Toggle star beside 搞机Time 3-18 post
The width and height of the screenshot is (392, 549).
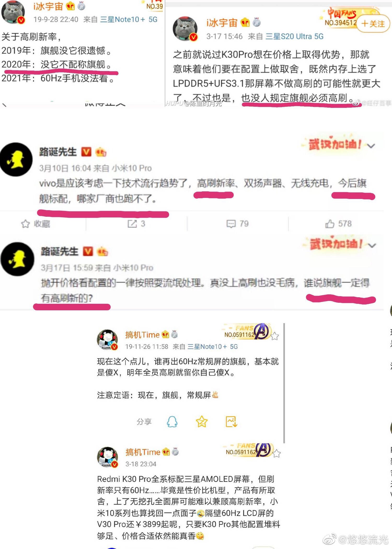[x=276, y=454]
